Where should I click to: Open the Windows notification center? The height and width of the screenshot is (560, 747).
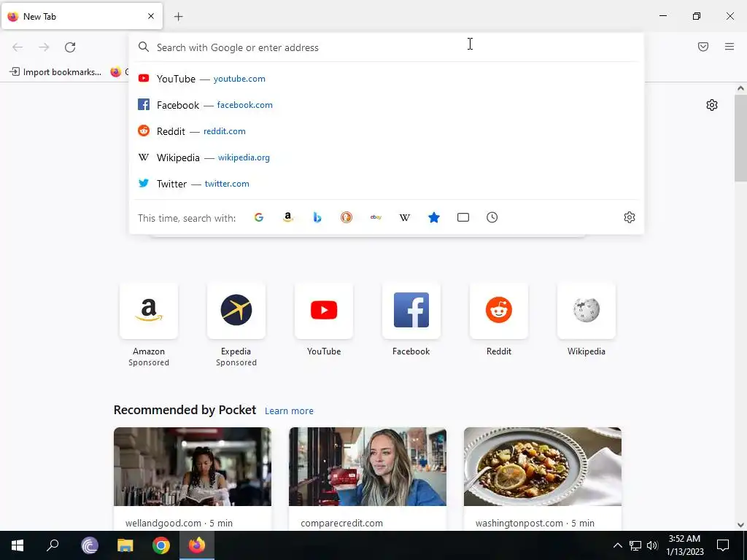tap(723, 545)
